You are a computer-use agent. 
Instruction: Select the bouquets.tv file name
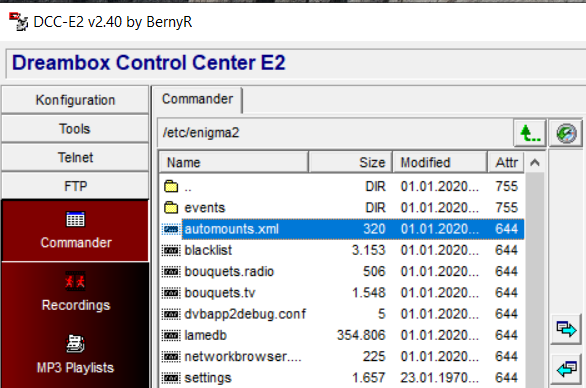tap(220, 293)
